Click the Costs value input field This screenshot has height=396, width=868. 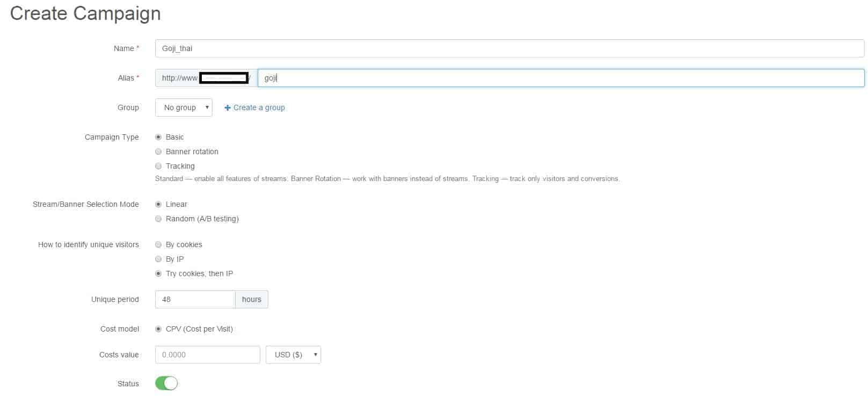[x=208, y=355]
